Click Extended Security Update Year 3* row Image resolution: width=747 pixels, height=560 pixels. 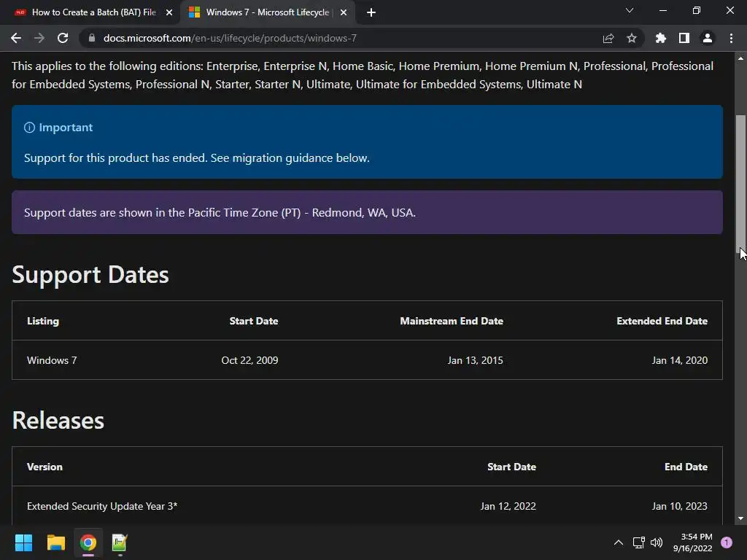click(367, 506)
